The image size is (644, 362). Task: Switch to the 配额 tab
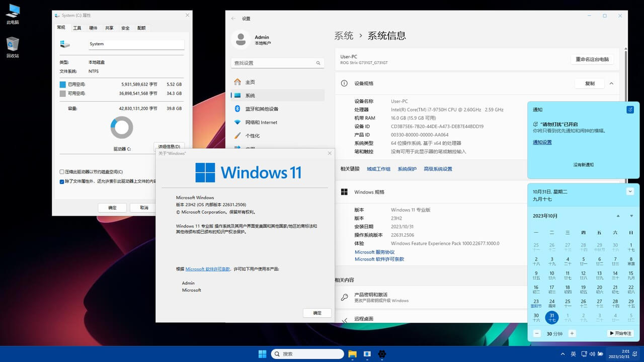141,28
